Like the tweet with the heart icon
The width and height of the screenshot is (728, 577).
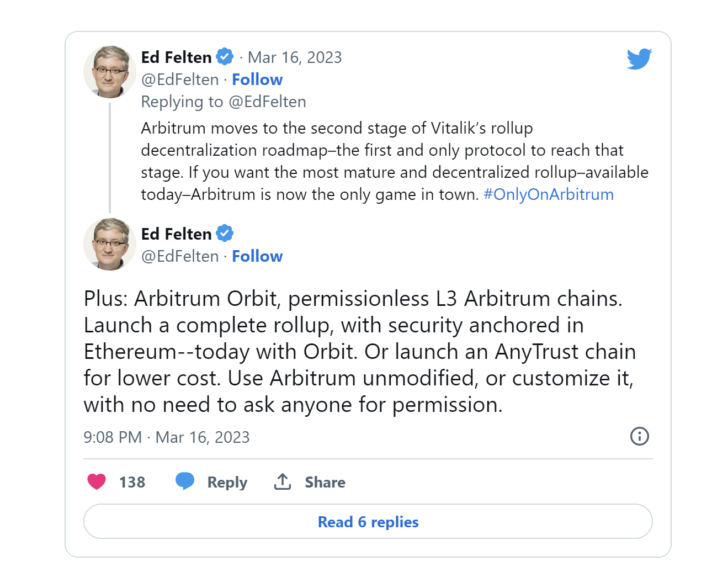coord(97,482)
